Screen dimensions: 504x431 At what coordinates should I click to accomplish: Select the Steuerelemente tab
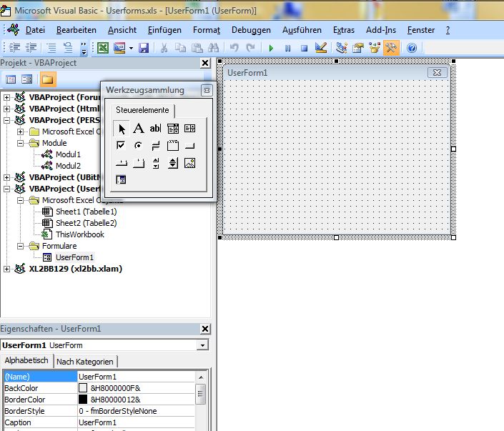click(142, 110)
